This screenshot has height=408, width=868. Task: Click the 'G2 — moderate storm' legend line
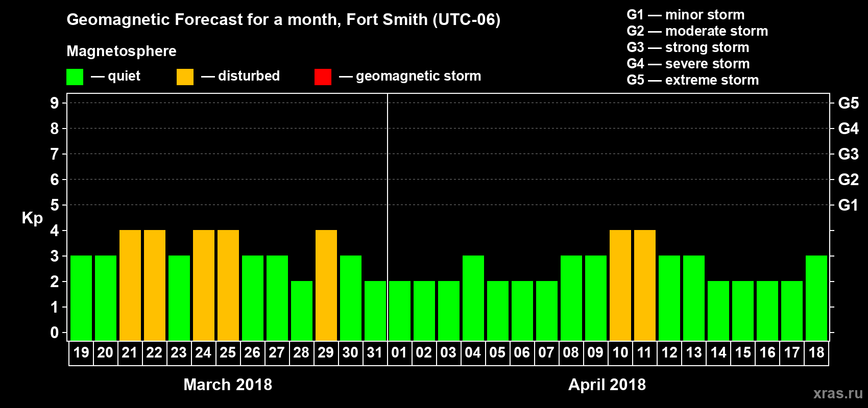click(697, 31)
